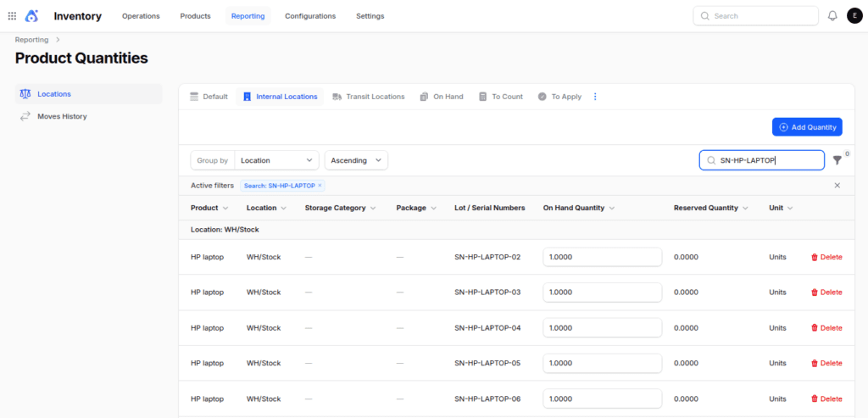868x418 pixels.
Task: Click the filter funnel icon
Action: coord(837,160)
